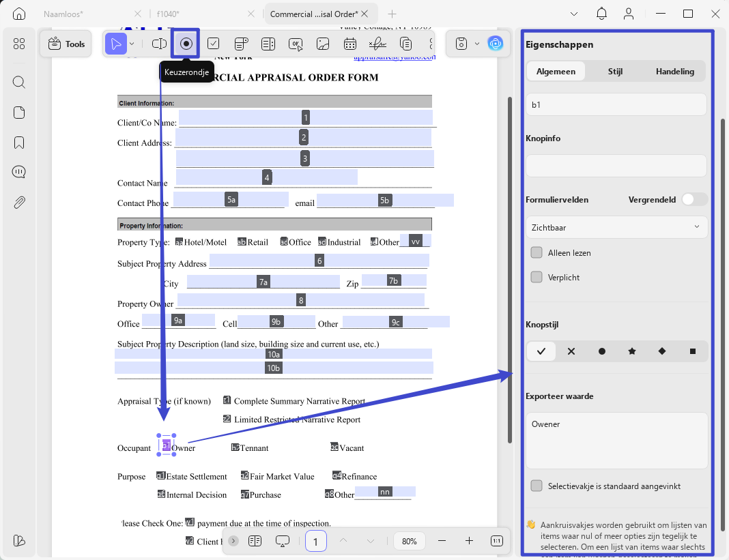Toggle the Vergrendeld switch

694,199
